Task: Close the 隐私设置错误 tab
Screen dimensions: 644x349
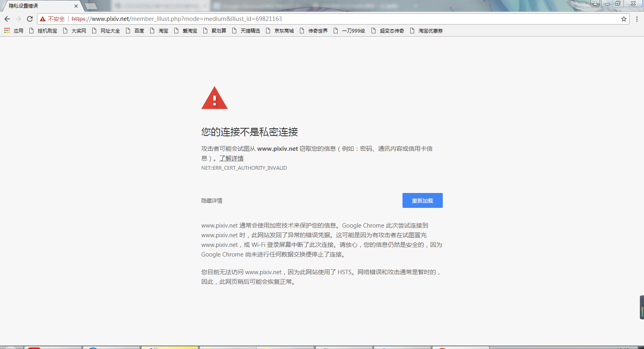Action: coord(76,6)
